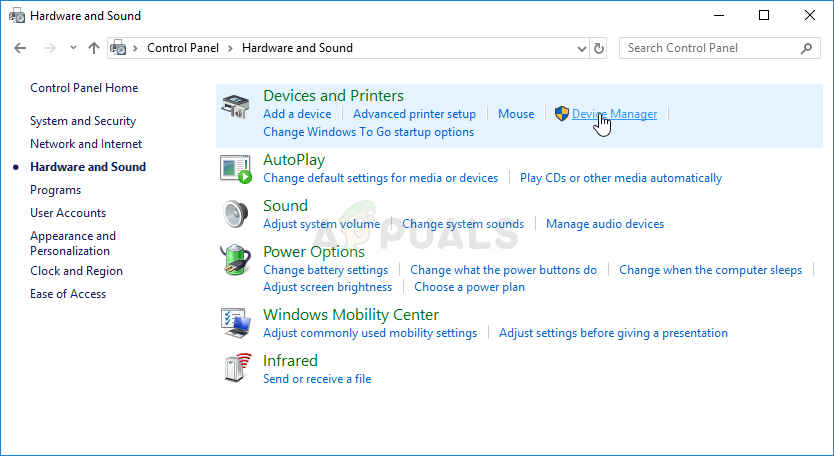Click Change system sounds
The width and height of the screenshot is (834, 456).
(463, 224)
